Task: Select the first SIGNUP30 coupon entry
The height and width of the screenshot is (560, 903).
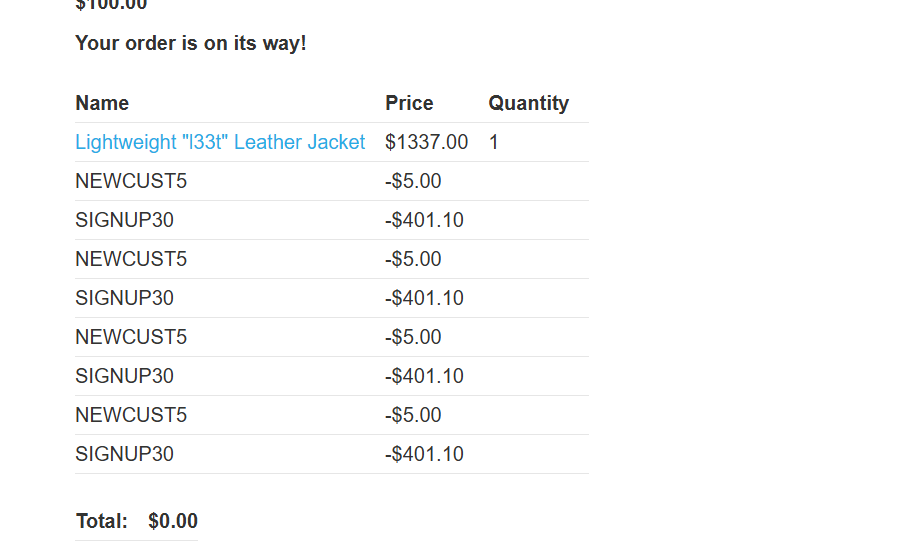Action: 124,220
